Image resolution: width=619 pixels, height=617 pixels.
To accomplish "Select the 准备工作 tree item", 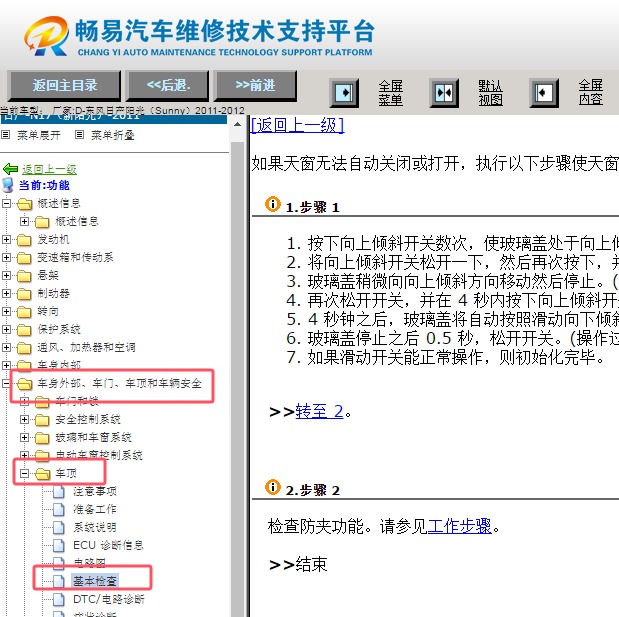I will click(95, 509).
